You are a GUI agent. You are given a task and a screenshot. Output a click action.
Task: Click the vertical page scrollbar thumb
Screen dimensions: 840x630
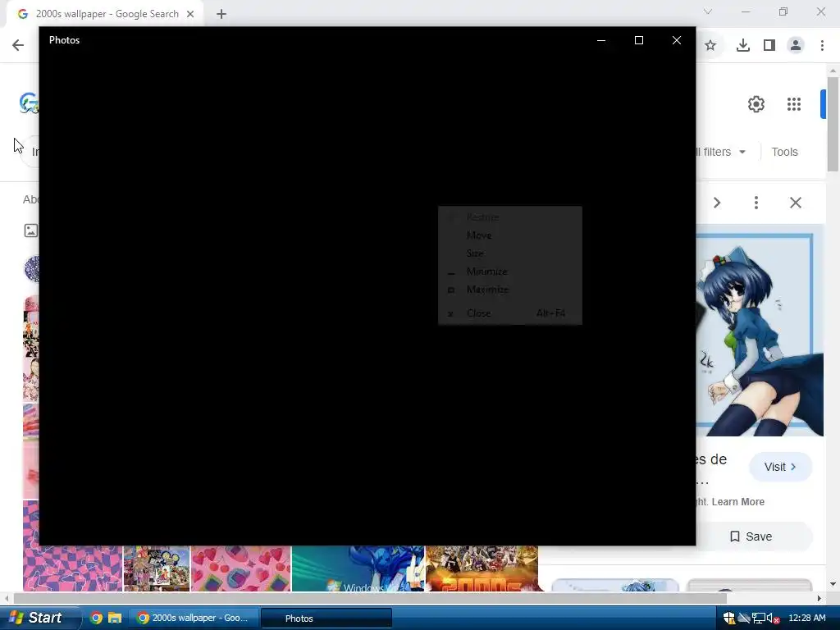pyautogui.click(x=833, y=125)
